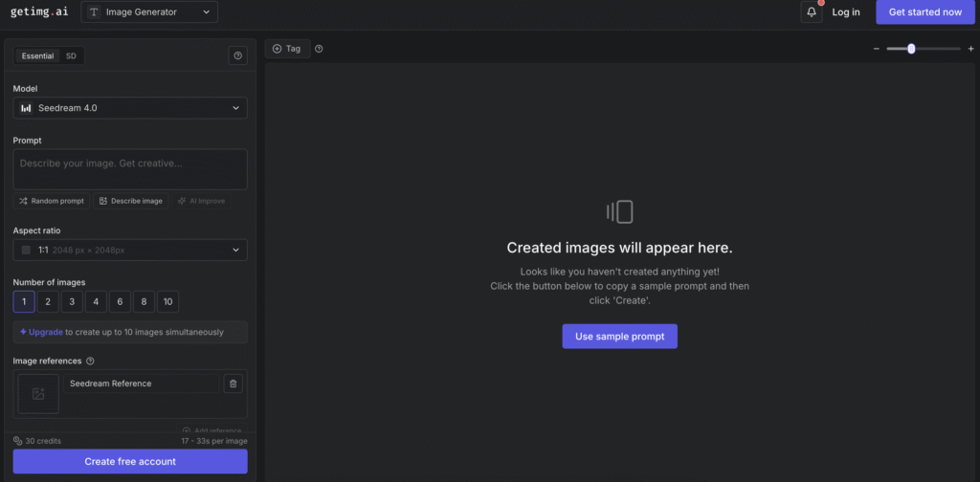Click the Use sample prompt button
Image resolution: width=980 pixels, height=482 pixels.
[x=619, y=336]
